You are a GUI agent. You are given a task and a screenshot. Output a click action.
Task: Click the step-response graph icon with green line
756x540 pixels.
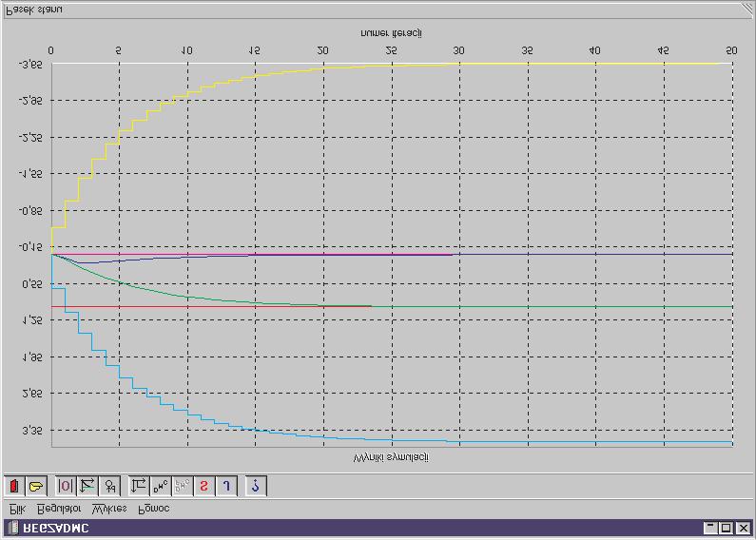(x=87, y=486)
